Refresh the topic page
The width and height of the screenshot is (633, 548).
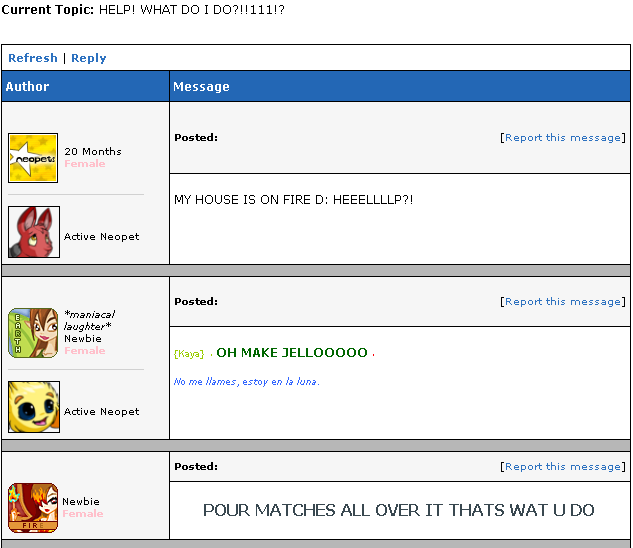[x=33, y=58]
